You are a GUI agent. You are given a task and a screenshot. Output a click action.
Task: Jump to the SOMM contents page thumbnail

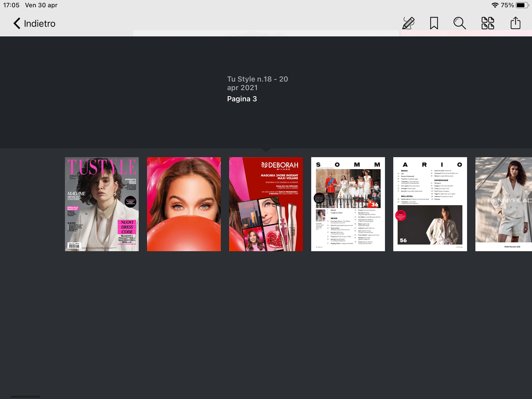[348, 204]
